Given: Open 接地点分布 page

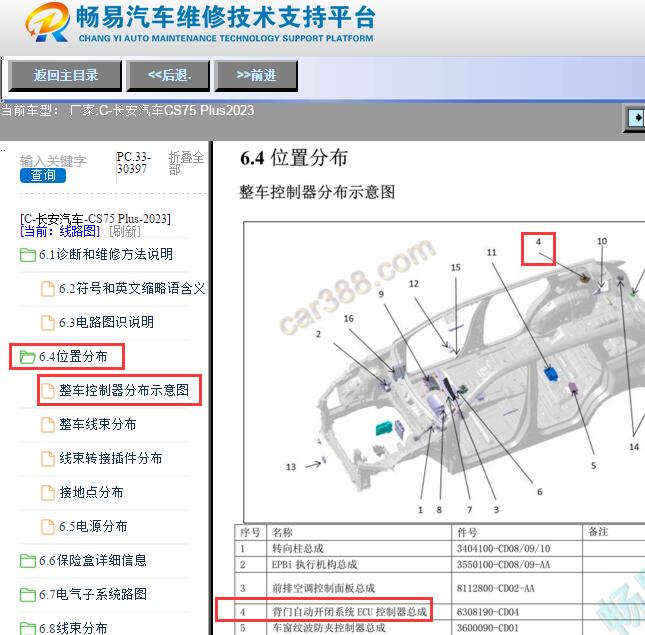Looking at the screenshot, I should (91, 492).
